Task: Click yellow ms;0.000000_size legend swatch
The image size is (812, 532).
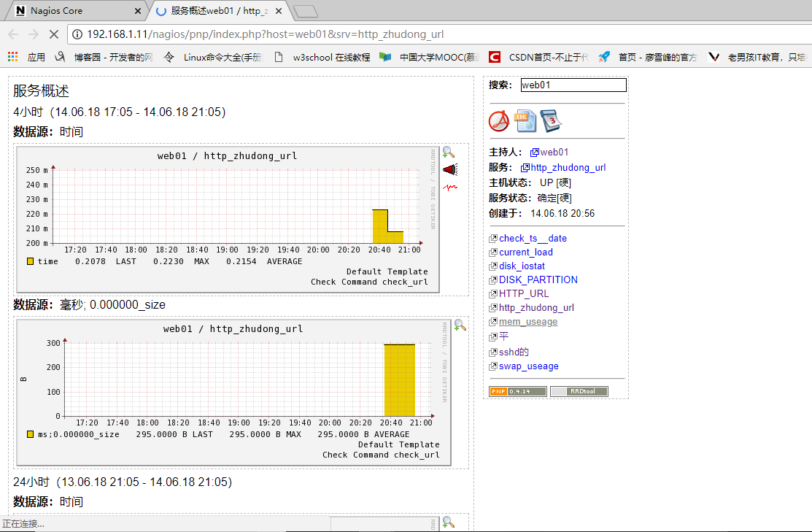Action: tap(30, 435)
